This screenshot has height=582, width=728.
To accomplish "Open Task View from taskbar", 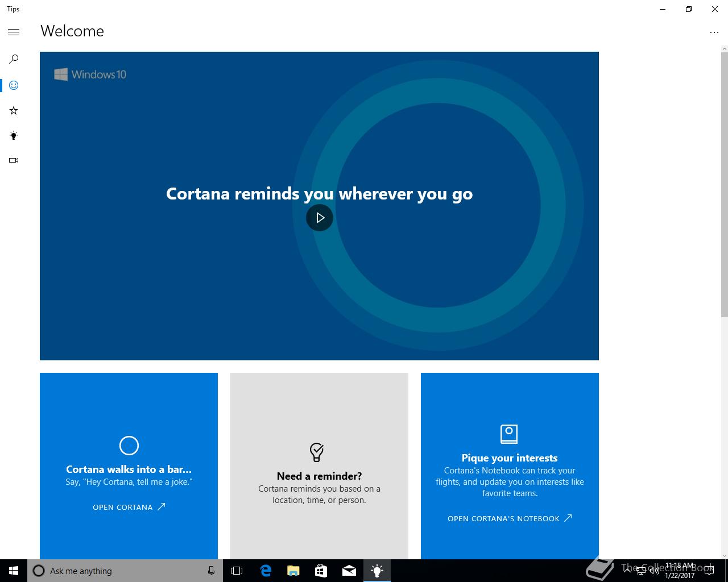I will (x=237, y=571).
